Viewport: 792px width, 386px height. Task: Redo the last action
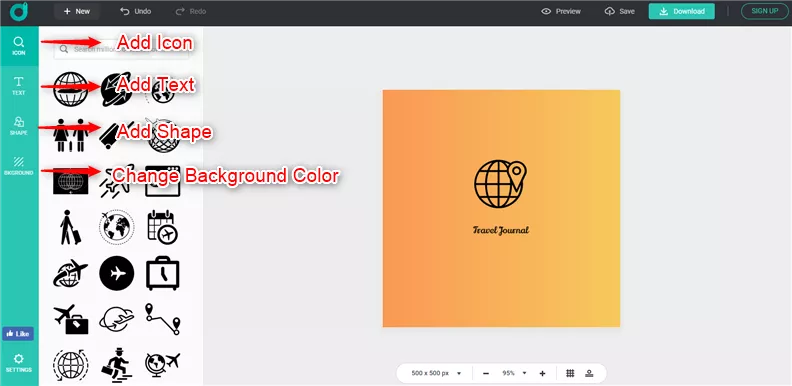(191, 11)
